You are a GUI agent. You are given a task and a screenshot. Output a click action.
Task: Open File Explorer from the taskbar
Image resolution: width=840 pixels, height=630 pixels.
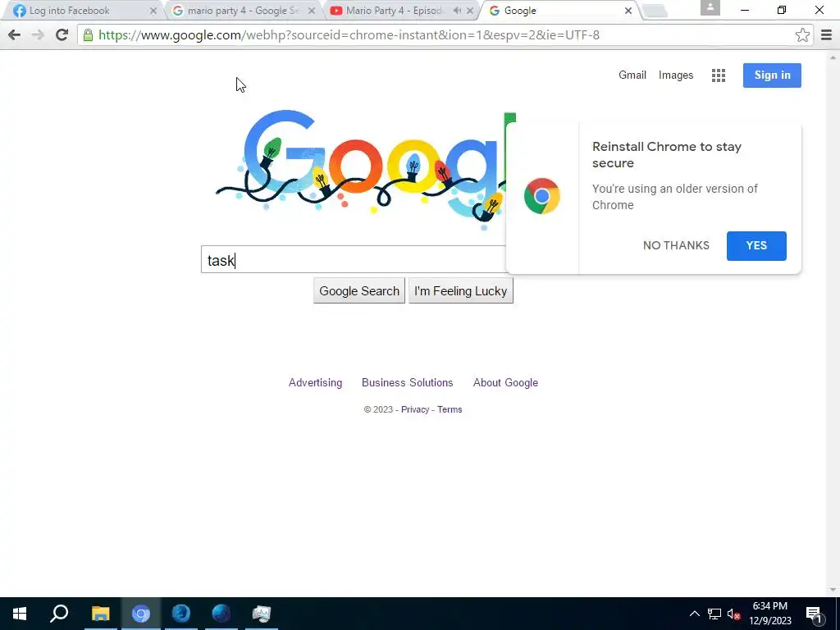tap(100, 614)
